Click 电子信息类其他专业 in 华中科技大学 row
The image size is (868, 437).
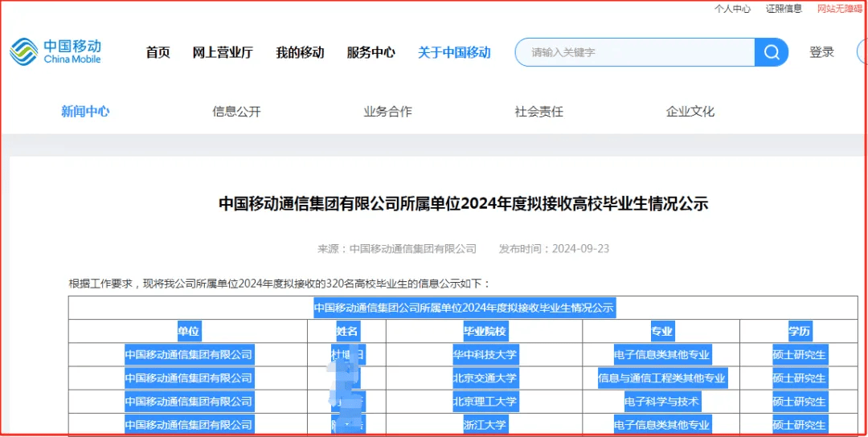point(662,354)
